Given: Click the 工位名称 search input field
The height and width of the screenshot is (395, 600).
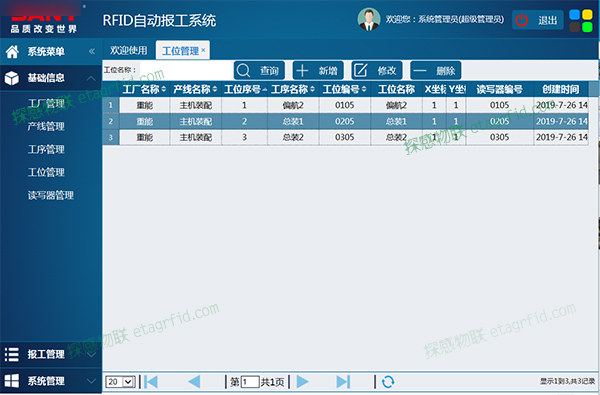Looking at the screenshot, I should 186,70.
